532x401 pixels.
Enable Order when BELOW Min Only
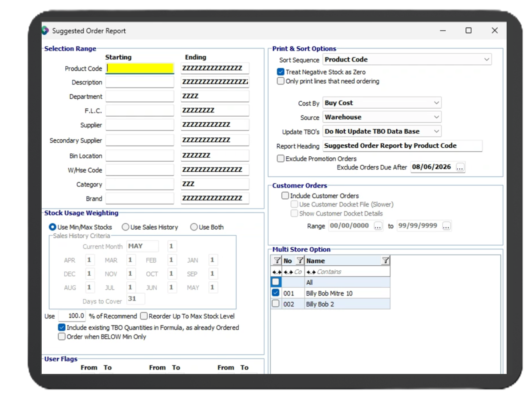click(62, 337)
